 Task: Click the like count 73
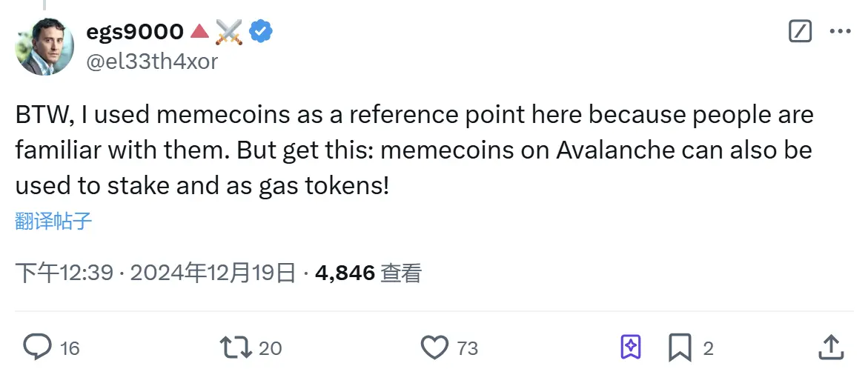(x=468, y=348)
